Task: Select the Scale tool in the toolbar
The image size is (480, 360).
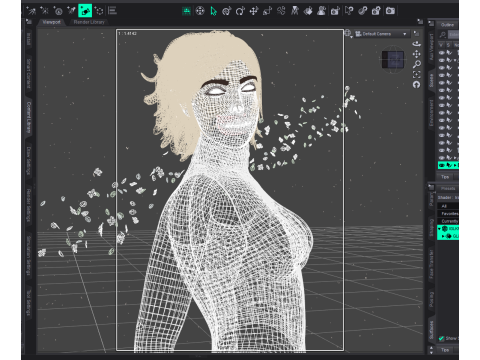Action: tap(267, 11)
